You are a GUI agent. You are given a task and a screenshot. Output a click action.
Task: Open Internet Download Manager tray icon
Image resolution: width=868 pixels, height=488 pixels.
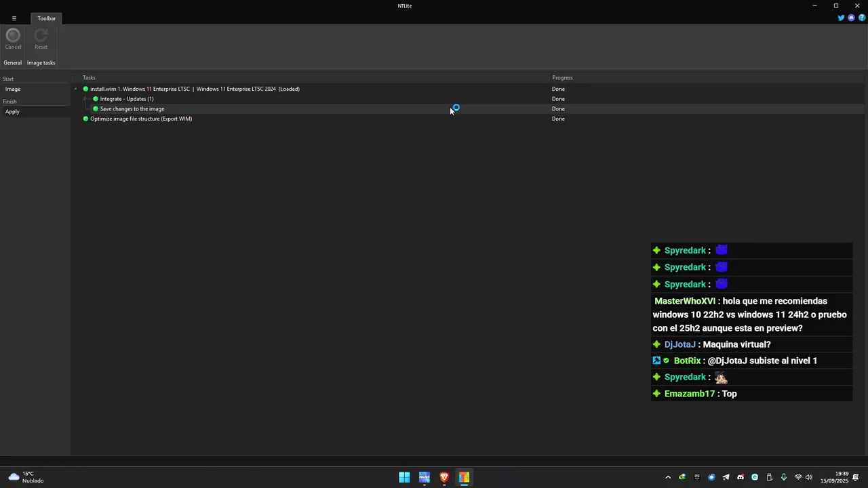[682, 477]
